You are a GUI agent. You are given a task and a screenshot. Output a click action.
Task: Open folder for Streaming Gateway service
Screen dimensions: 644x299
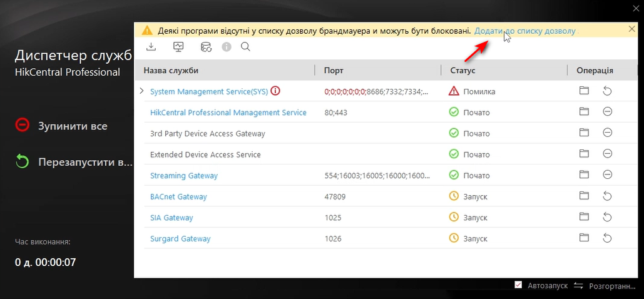584,175
